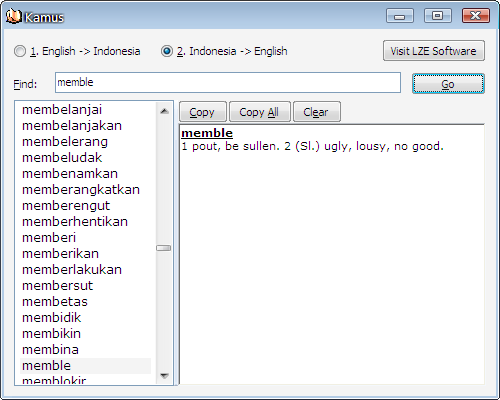Select Indonesia -> English radio option

coord(224,51)
